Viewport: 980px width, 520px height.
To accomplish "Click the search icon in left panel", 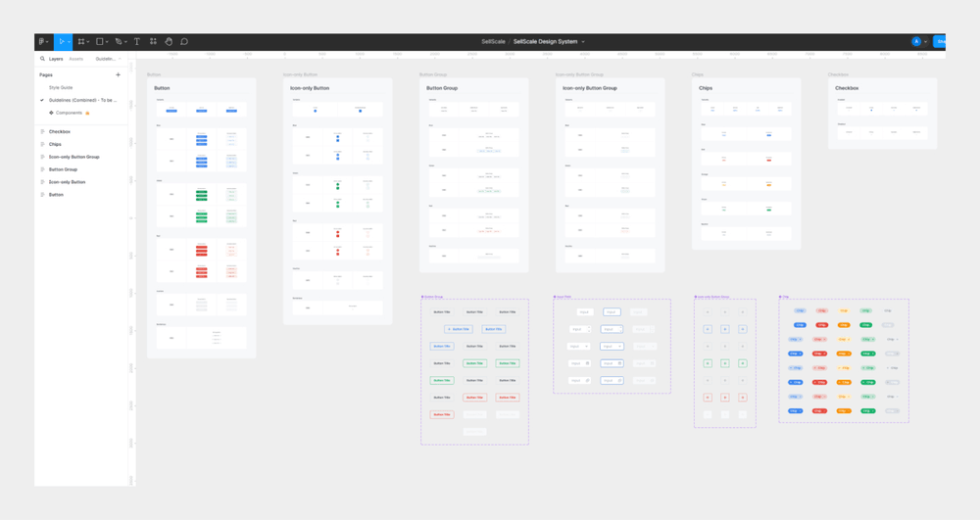I will pos(42,59).
